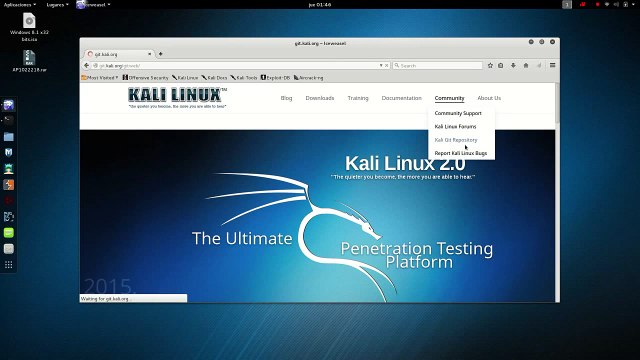Open the About Us menu item
The width and height of the screenshot is (640, 360).
click(489, 98)
